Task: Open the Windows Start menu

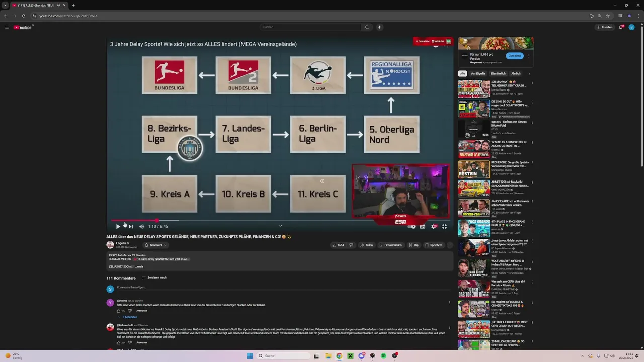Action: click(x=250, y=356)
